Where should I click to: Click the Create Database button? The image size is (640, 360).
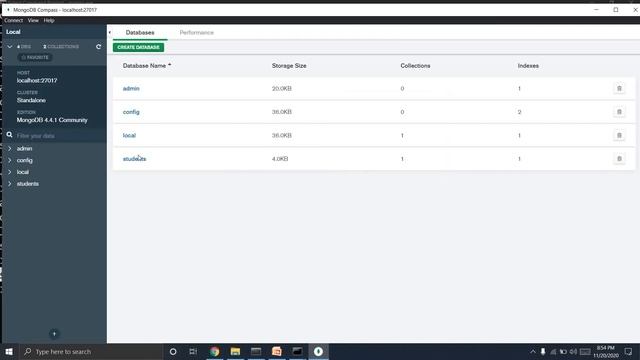point(138,47)
